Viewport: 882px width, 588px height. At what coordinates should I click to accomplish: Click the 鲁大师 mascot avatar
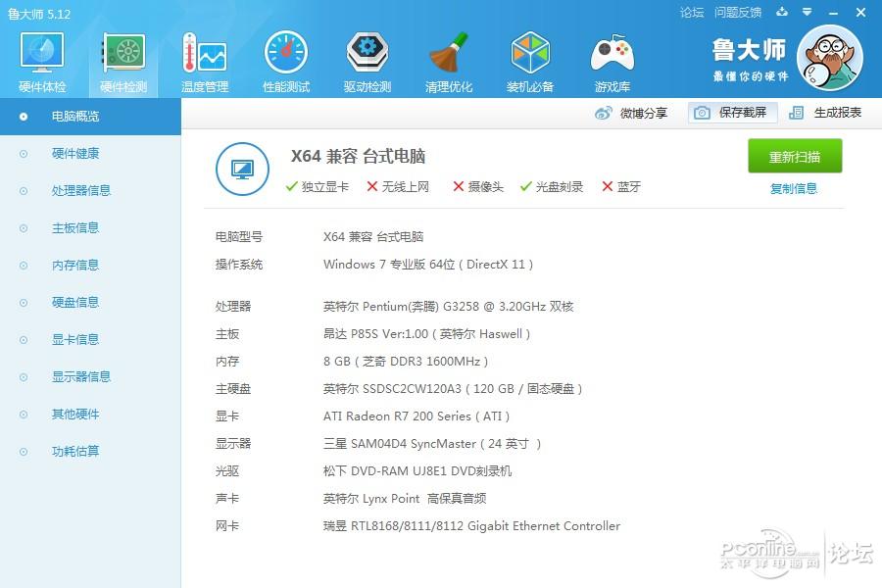[830, 58]
